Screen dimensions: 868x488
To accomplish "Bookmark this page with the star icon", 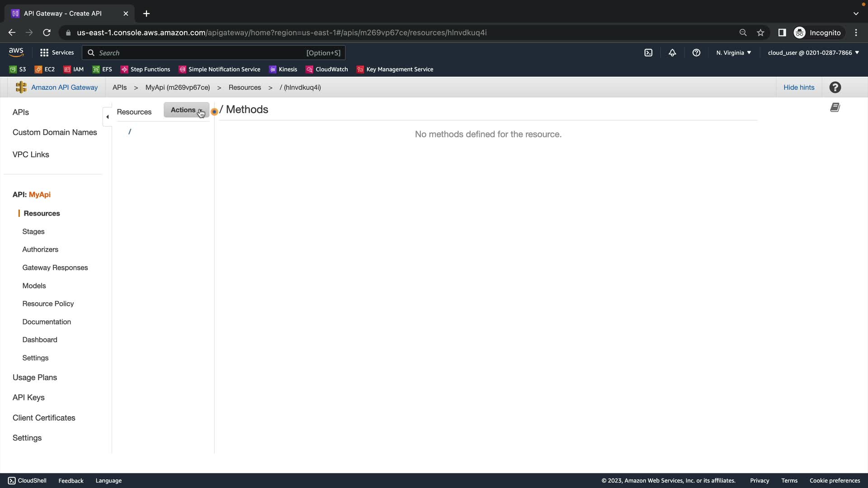I will coord(760,33).
